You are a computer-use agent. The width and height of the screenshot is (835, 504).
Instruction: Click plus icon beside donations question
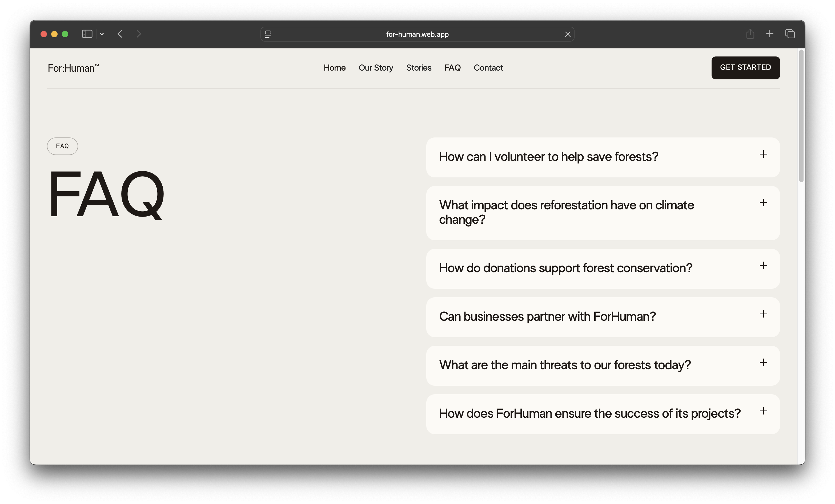point(763,265)
